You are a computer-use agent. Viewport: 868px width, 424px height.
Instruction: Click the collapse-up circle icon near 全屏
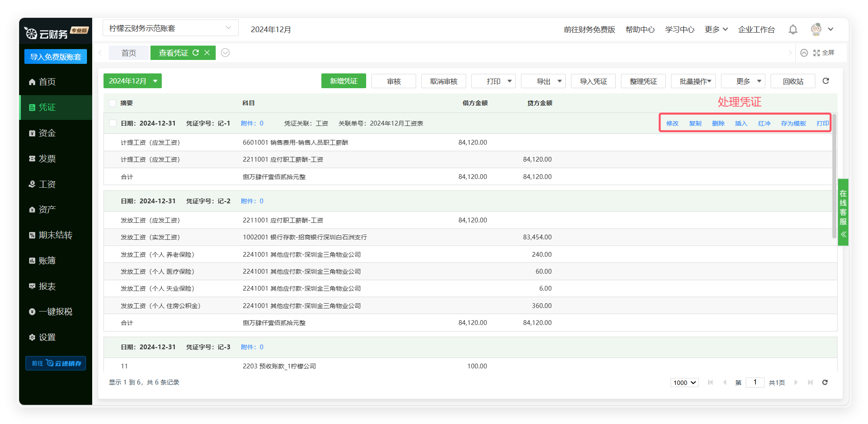point(804,53)
